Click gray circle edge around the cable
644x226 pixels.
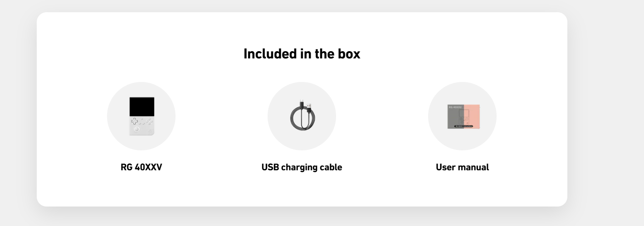click(x=272, y=116)
